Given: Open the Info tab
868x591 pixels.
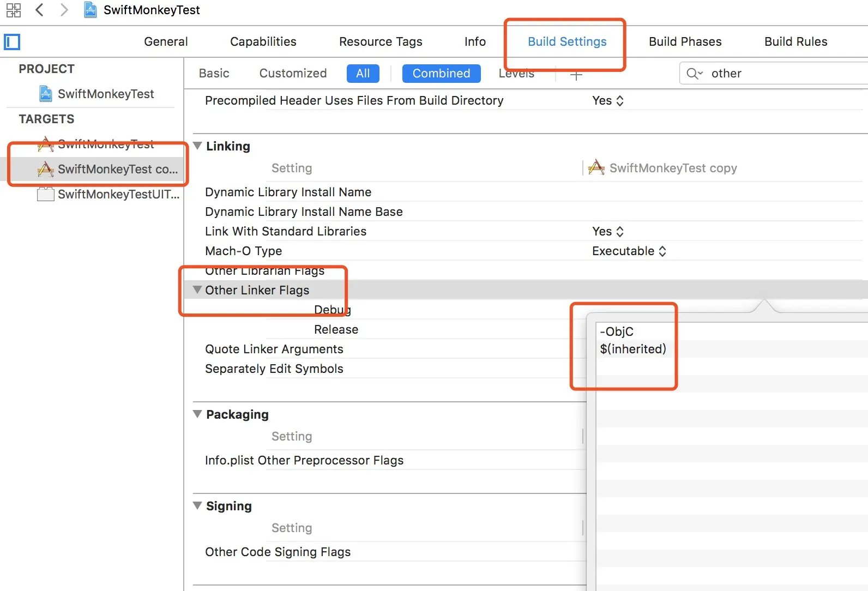Looking at the screenshot, I should coord(475,41).
